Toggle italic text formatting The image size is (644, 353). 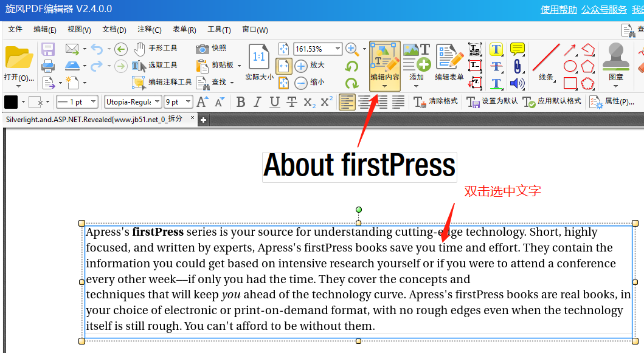(257, 102)
